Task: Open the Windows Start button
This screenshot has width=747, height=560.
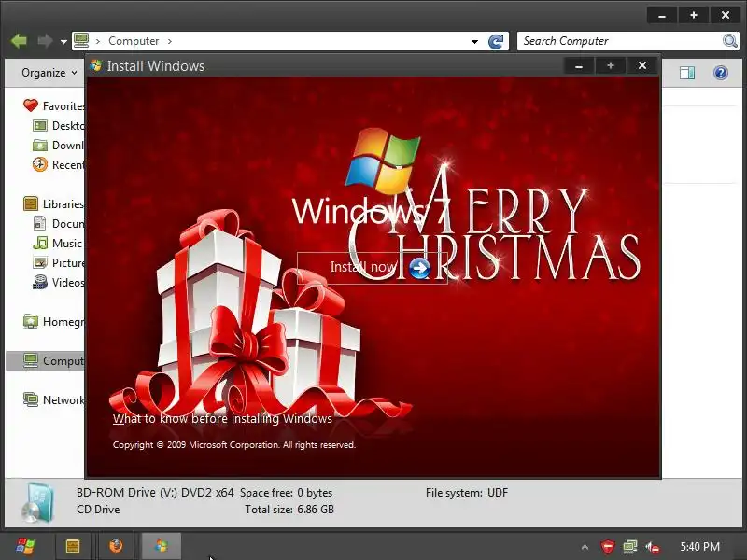Action: pyautogui.click(x=26, y=546)
